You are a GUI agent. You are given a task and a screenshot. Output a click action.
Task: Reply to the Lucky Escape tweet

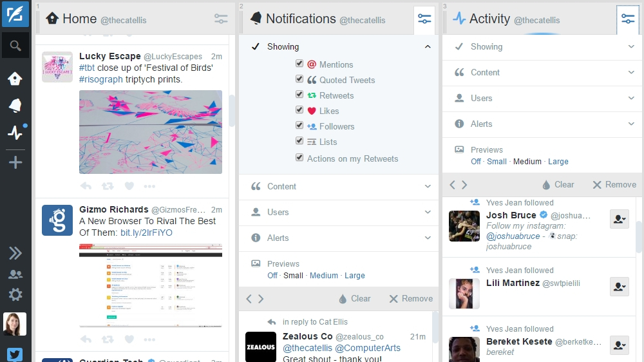click(x=86, y=186)
